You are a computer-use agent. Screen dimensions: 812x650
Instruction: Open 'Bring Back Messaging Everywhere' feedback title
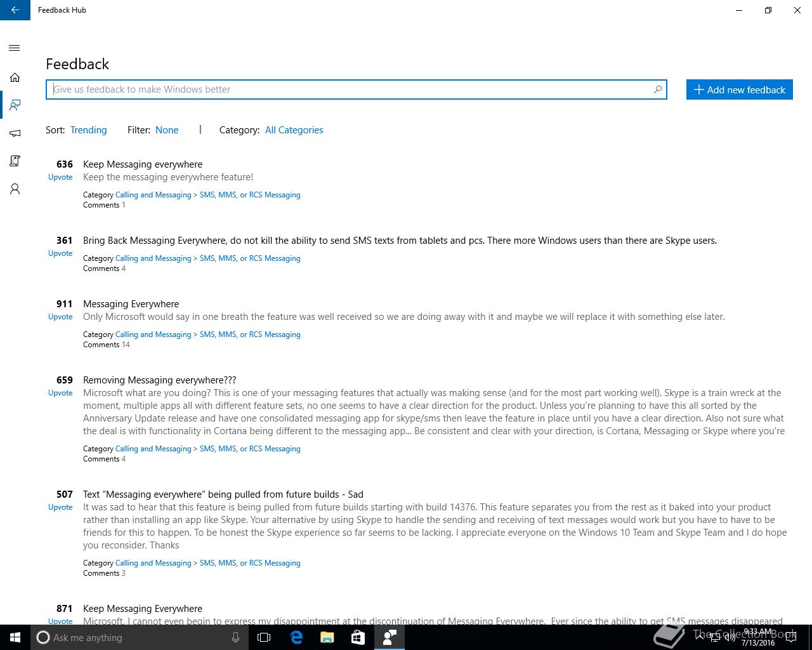click(x=400, y=241)
